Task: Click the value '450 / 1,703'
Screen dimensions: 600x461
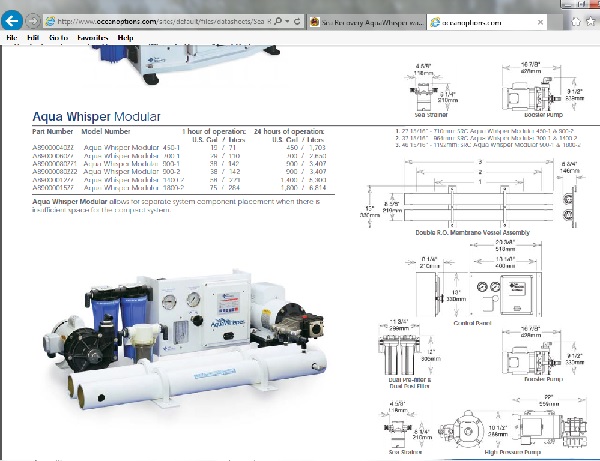Action: [x=306, y=147]
